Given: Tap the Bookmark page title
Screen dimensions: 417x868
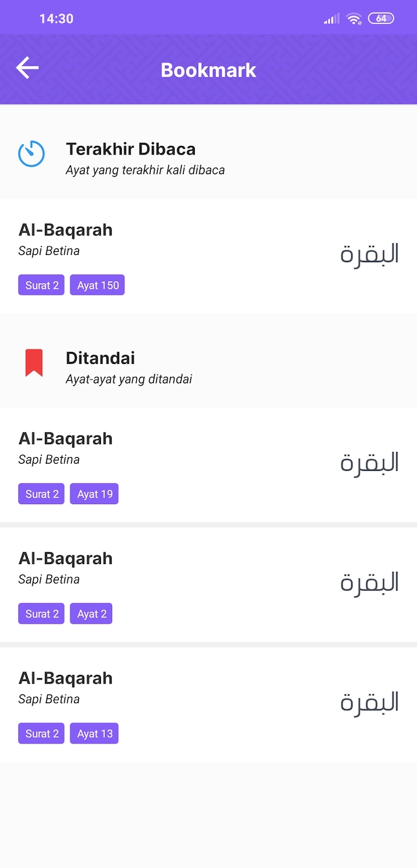Looking at the screenshot, I should (208, 70).
